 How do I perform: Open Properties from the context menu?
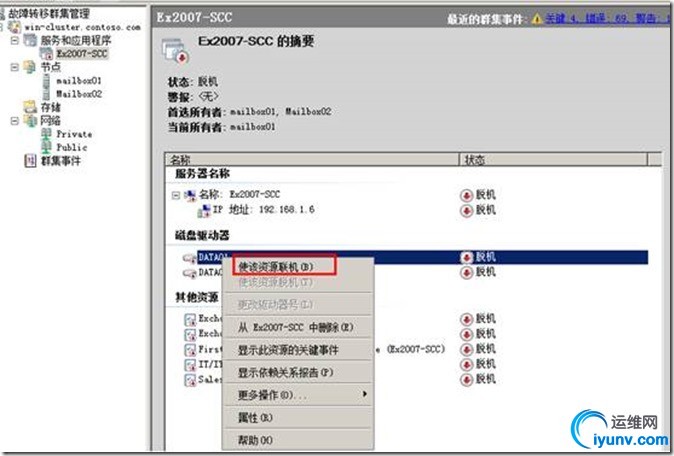tap(255, 417)
